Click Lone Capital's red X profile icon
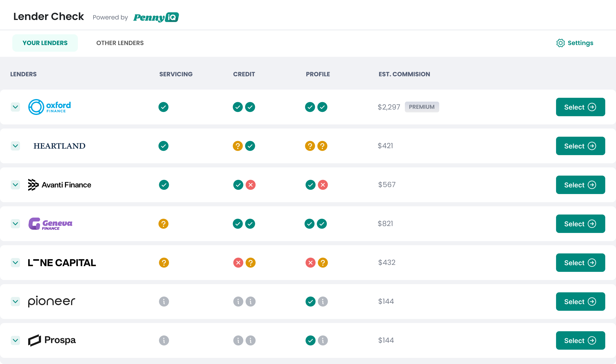This screenshot has height=364, width=616. point(310,263)
